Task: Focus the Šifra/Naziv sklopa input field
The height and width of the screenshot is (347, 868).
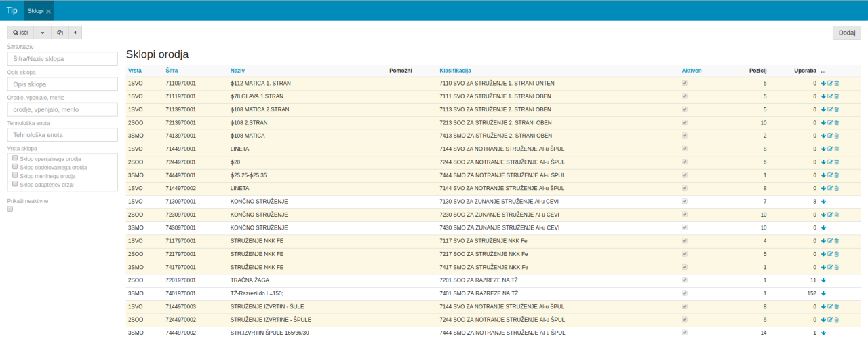Action: (62, 59)
